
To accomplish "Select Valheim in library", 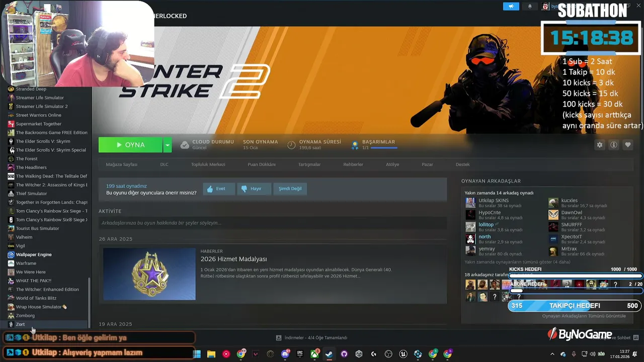I will pyautogui.click(x=24, y=237).
